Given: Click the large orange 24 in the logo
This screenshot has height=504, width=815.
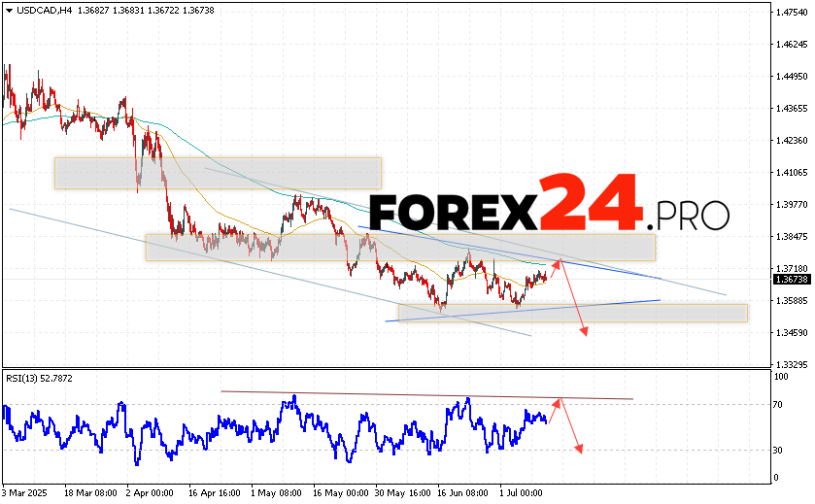Looking at the screenshot, I should coord(591,204).
